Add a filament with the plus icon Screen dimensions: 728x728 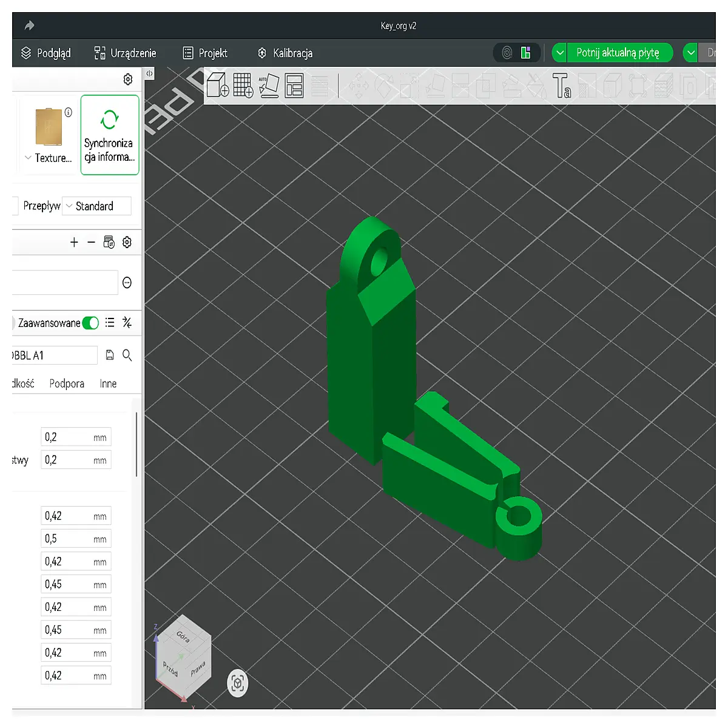(x=74, y=243)
